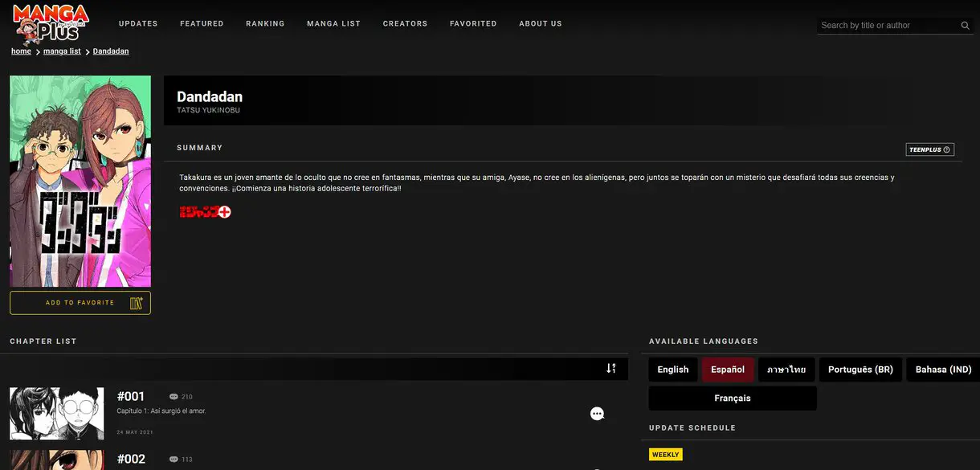Click the Dandadan cover image
980x470 pixels.
[x=80, y=182]
